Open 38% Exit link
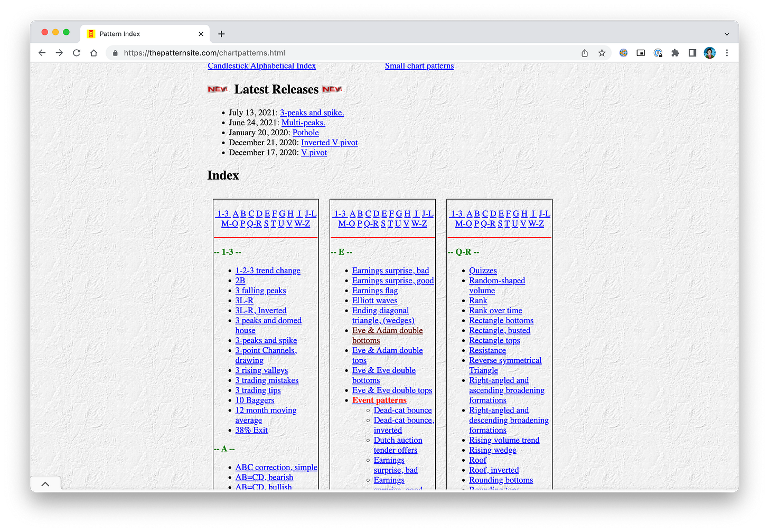 coord(251,430)
